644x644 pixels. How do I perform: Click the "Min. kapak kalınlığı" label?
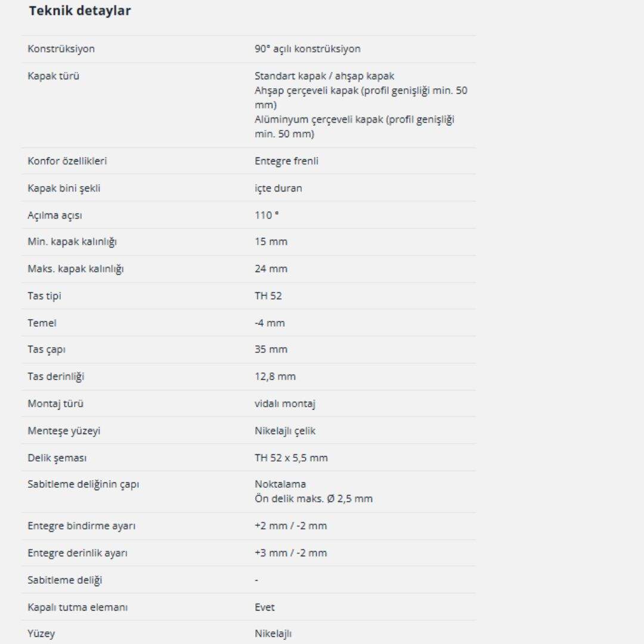(x=72, y=242)
